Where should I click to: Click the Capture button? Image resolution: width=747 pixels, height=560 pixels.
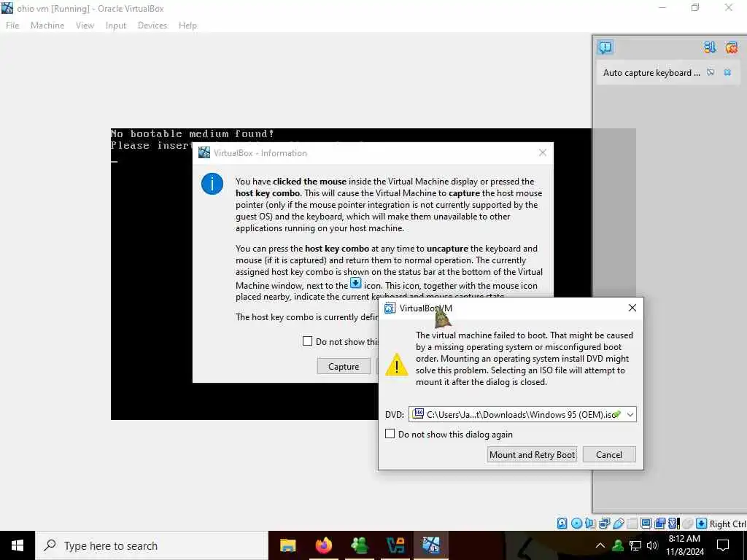[x=344, y=366]
